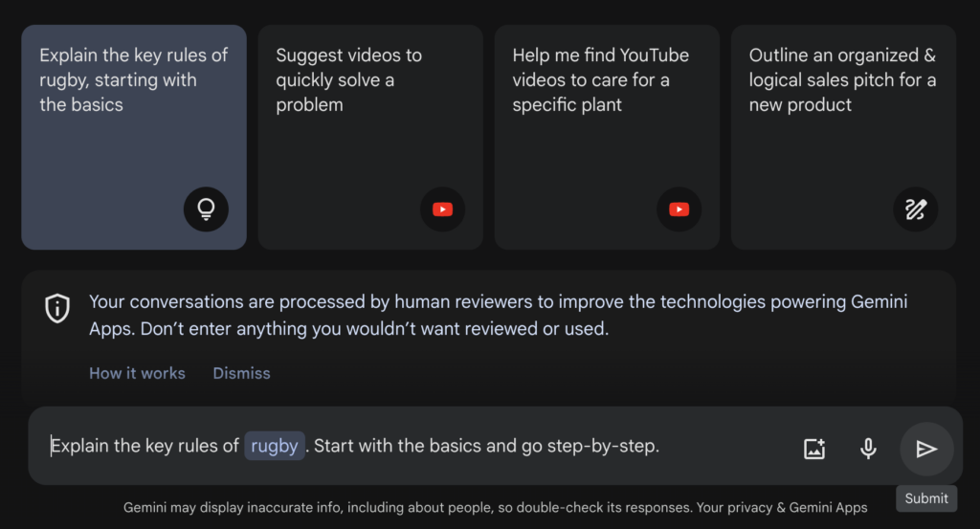Choose the 'Suggest videos to quickly solve a problem' card
Screen dimensions: 980x529
(x=370, y=138)
